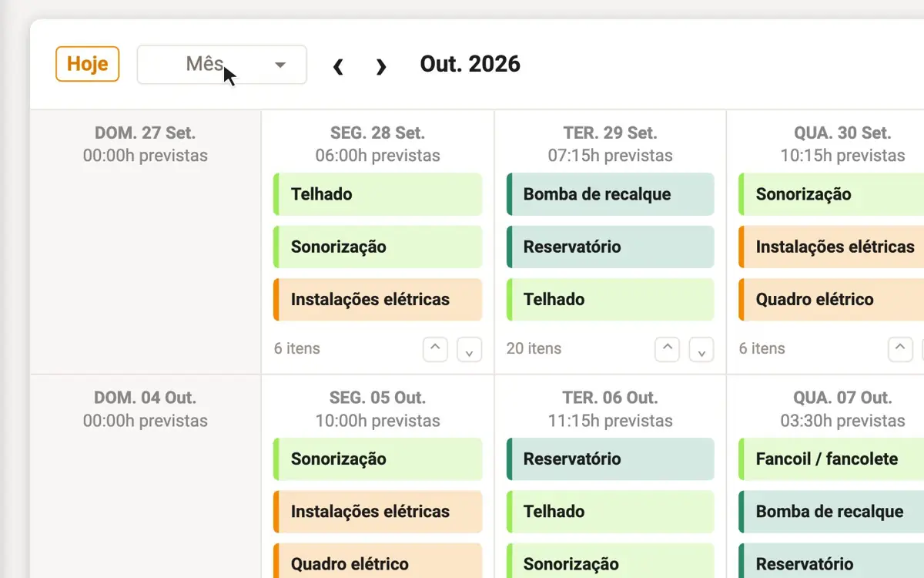This screenshot has height=578, width=924.
Task: Open Sonorização item on TER. 06 Out.
Action: 610,561
